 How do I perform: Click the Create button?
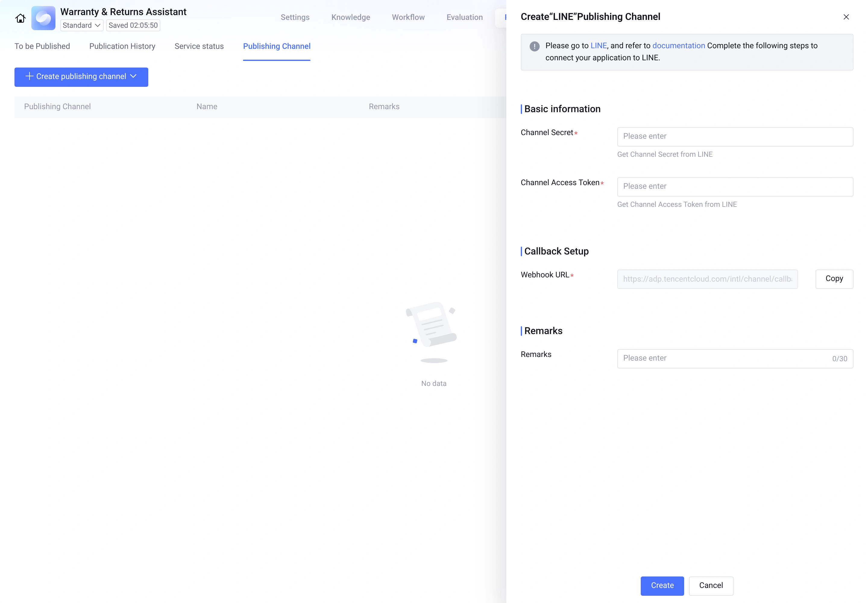[x=662, y=586]
